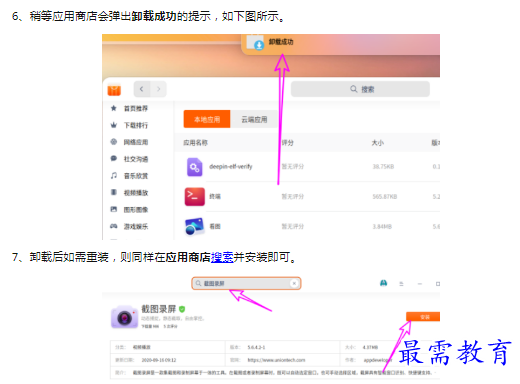Click the orange app store logo icon

(114, 90)
